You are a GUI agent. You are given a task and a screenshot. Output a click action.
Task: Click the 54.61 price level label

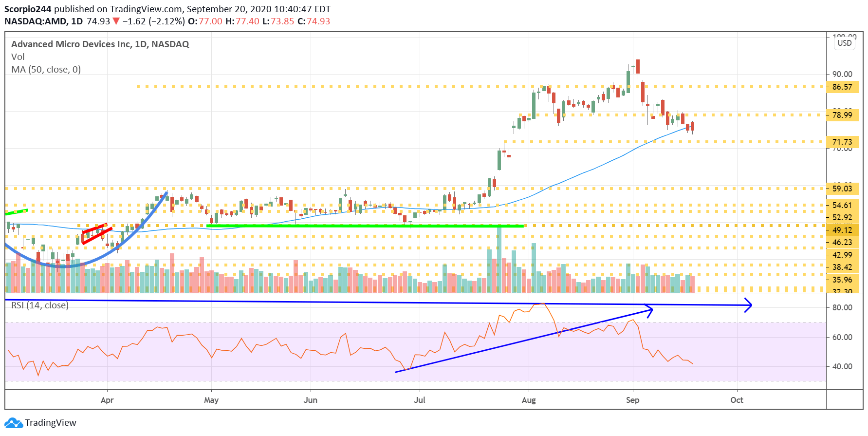[842, 205]
